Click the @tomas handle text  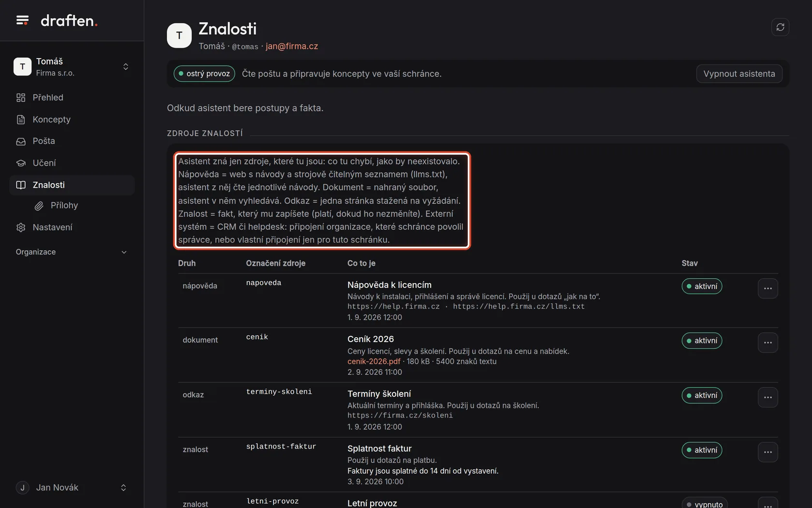(x=245, y=47)
